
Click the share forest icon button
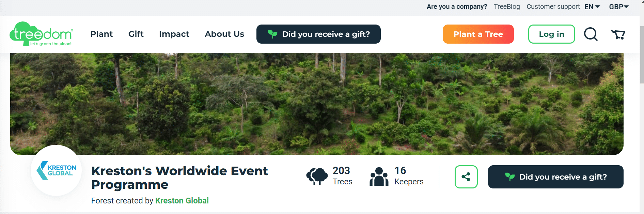tap(466, 177)
